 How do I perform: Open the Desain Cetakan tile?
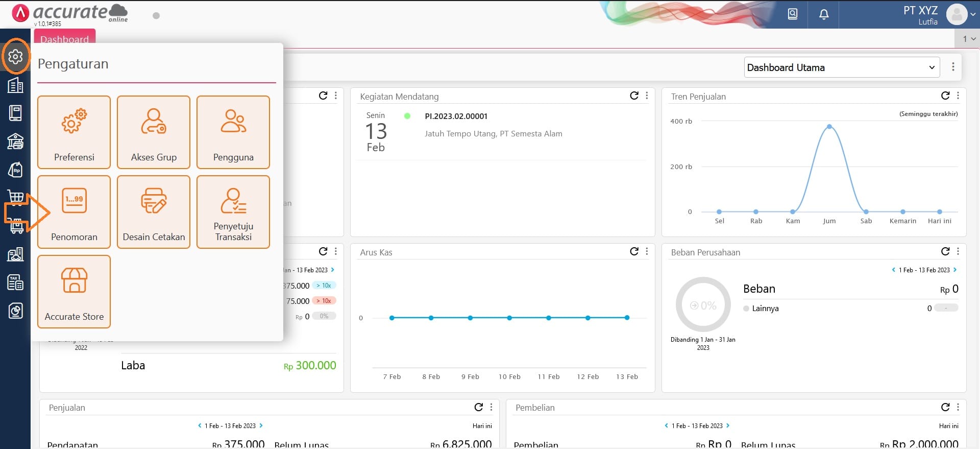[x=154, y=212]
